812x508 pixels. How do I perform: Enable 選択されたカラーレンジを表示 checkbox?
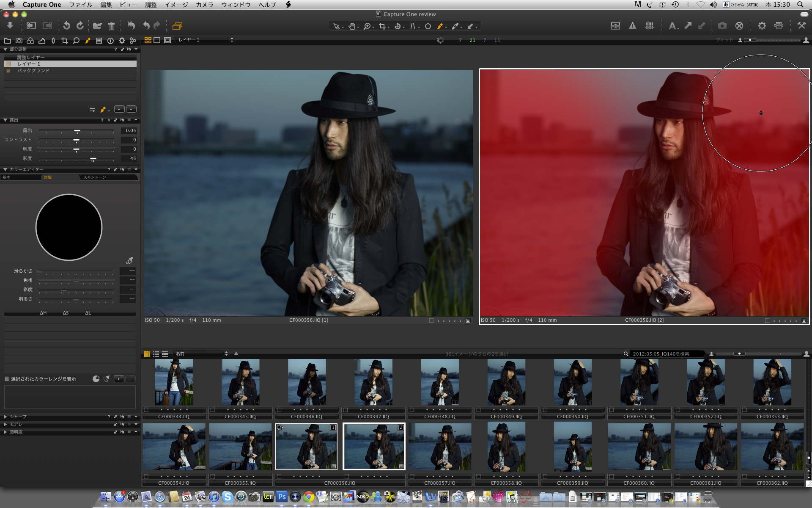(x=7, y=379)
